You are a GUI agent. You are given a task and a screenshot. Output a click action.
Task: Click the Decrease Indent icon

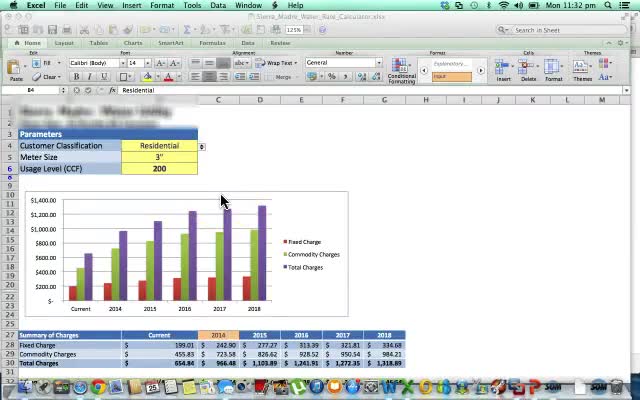point(240,77)
